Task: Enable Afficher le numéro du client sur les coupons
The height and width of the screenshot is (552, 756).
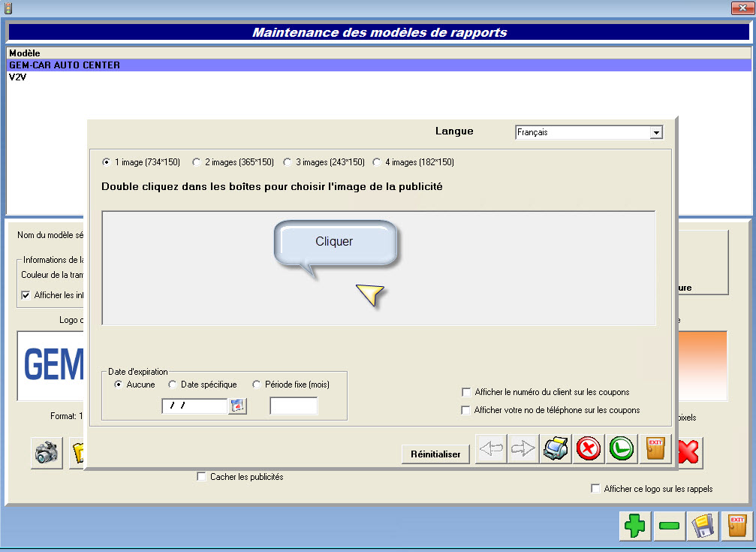Action: pos(465,392)
